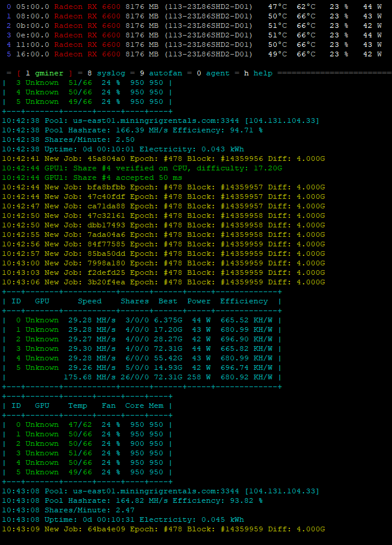Screen dimensions: 392x545
Task: Click best share value 28.27G
Action: pyautogui.click(x=168, y=339)
